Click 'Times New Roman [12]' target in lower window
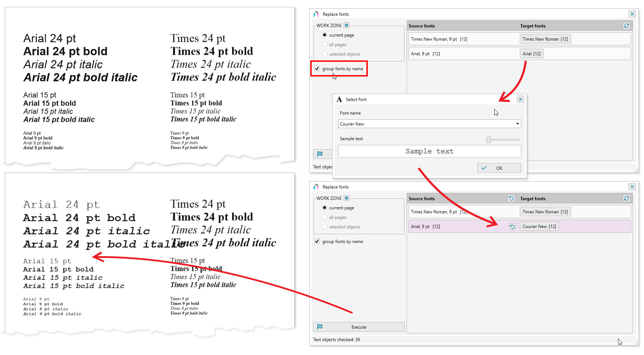 [545, 212]
